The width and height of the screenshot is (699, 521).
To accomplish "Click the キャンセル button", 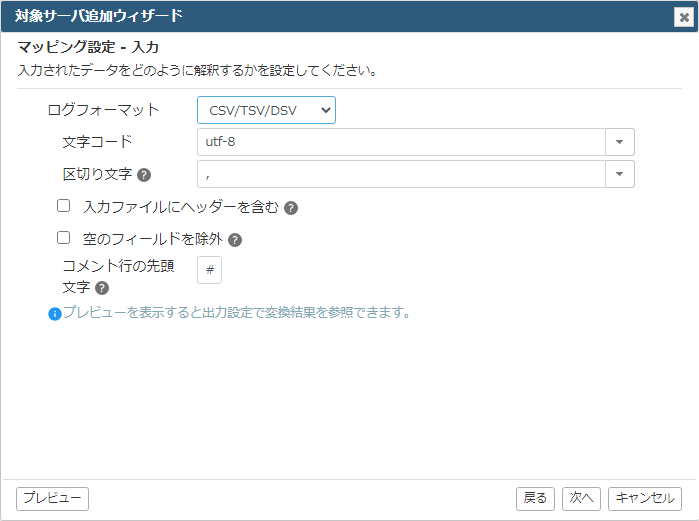I will pyautogui.click(x=645, y=499).
